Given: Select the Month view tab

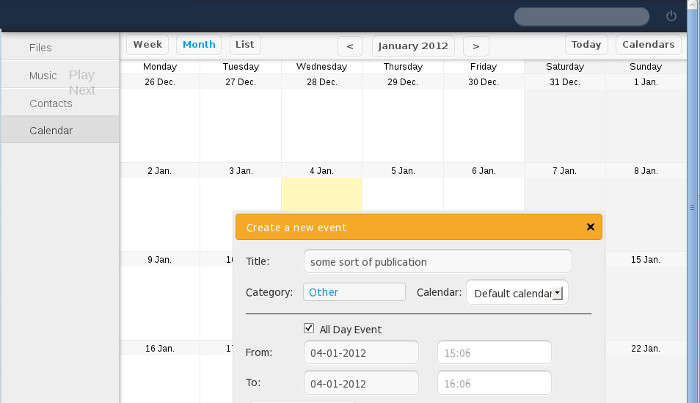Looking at the screenshot, I should tap(198, 45).
